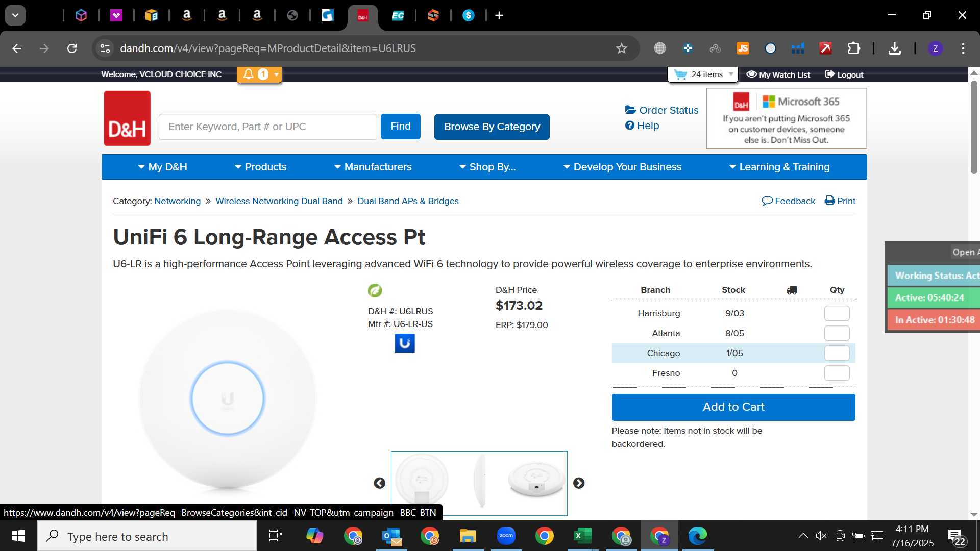Click the address bar URL
Viewport: 980px width, 551px height.
[x=267, y=48]
